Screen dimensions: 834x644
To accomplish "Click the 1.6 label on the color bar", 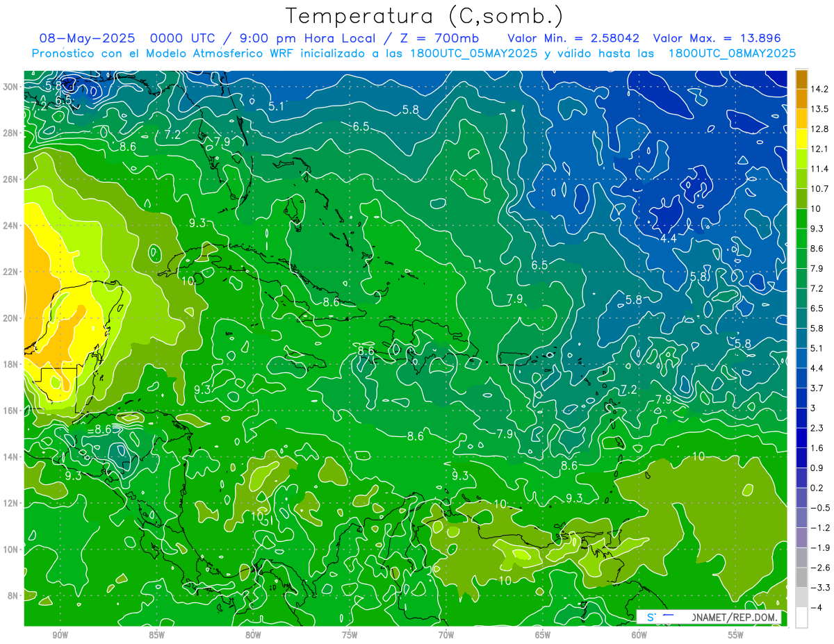I will (x=817, y=448).
